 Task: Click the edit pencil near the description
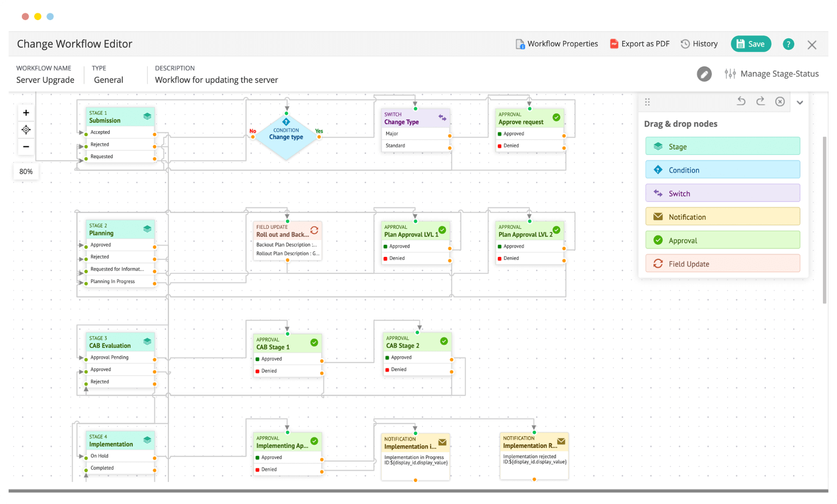[x=705, y=73]
